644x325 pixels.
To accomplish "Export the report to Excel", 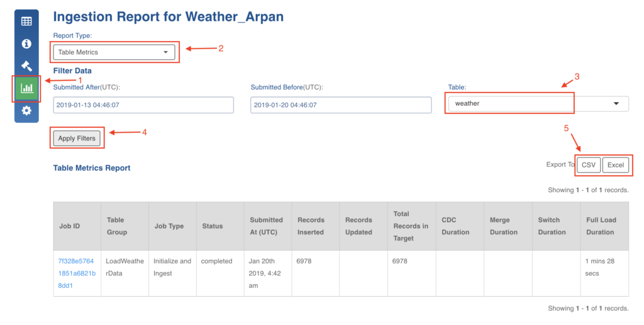I will (615, 165).
